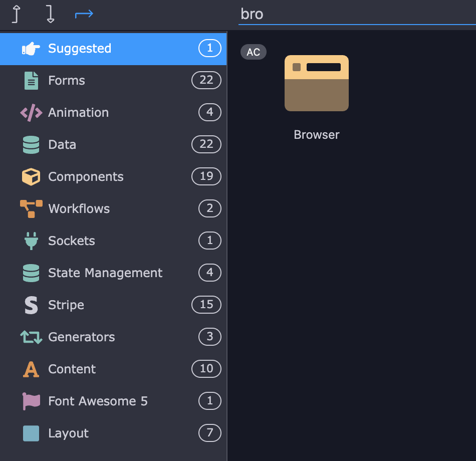Select the blue insert-inside right arrow icon
Viewport: 476px width, 461px height.
click(x=84, y=15)
